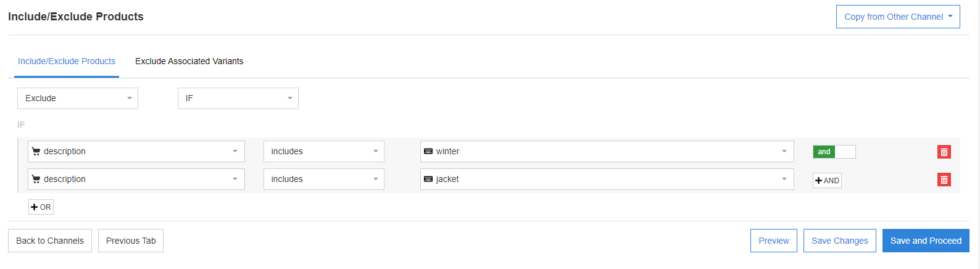Open Copy from Other Channel menu
980x269 pixels.
pos(897,17)
